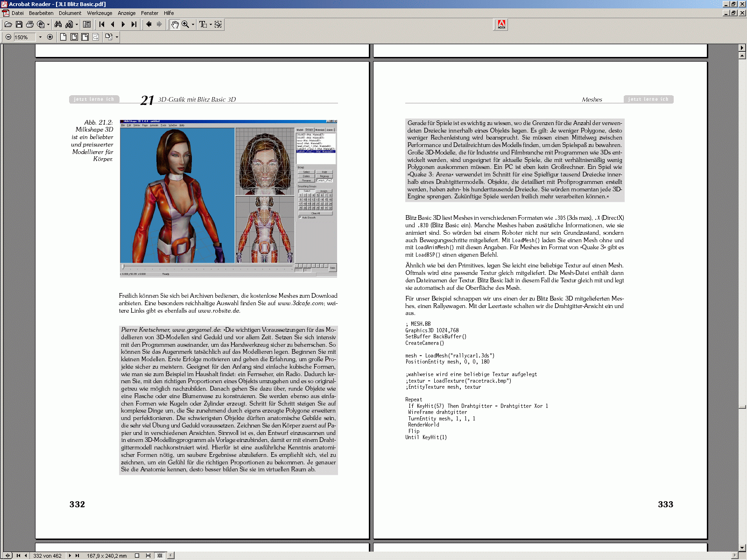Set view to Actual Size page icon
Screen dimensions: 747x560
click(63, 37)
